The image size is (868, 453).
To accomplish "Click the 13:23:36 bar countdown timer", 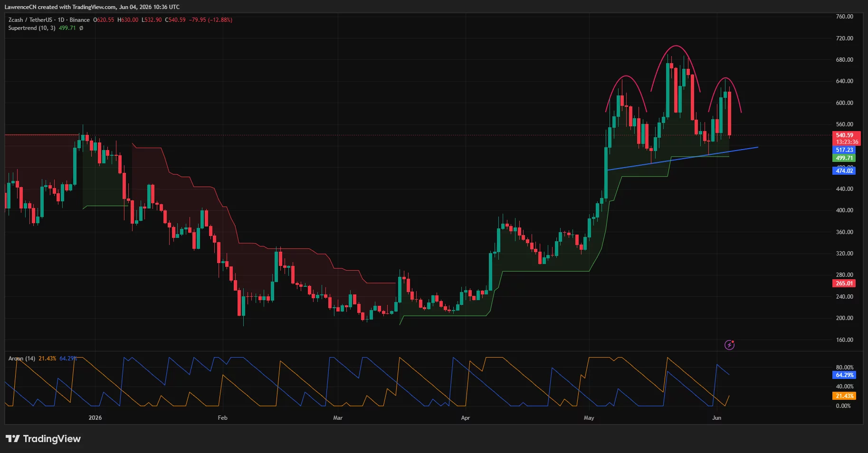I will [847, 142].
